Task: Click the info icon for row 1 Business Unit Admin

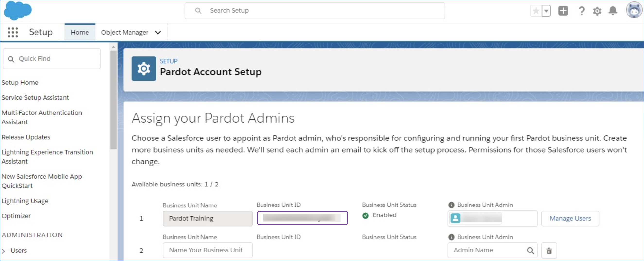Action: tap(452, 205)
